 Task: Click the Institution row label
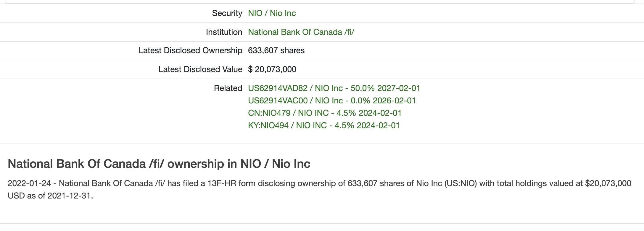pyautogui.click(x=224, y=32)
